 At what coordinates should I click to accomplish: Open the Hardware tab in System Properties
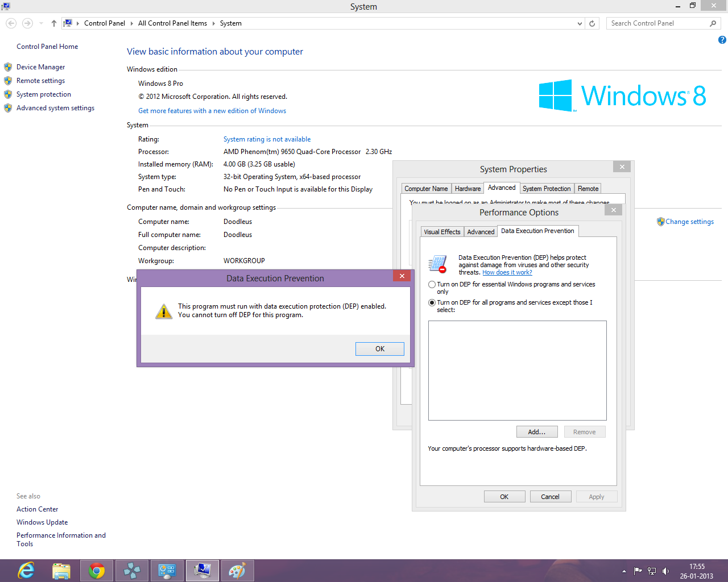pyautogui.click(x=468, y=189)
